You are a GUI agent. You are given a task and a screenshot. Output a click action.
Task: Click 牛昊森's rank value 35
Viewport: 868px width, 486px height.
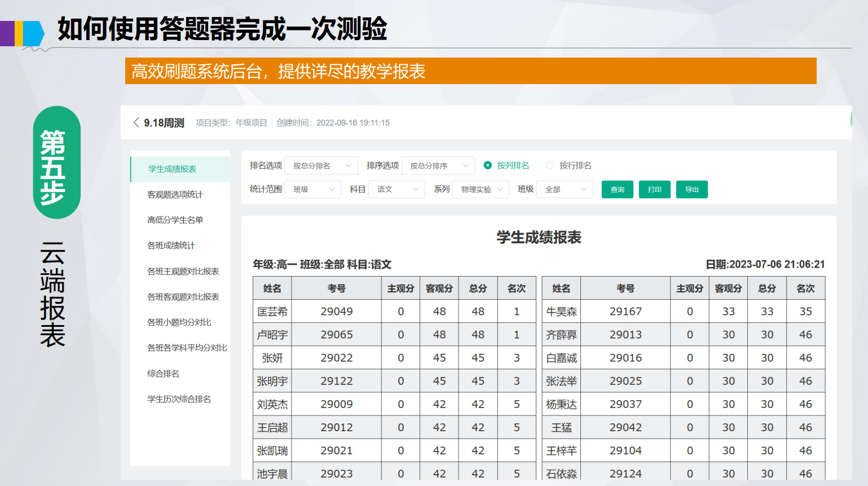(x=806, y=312)
